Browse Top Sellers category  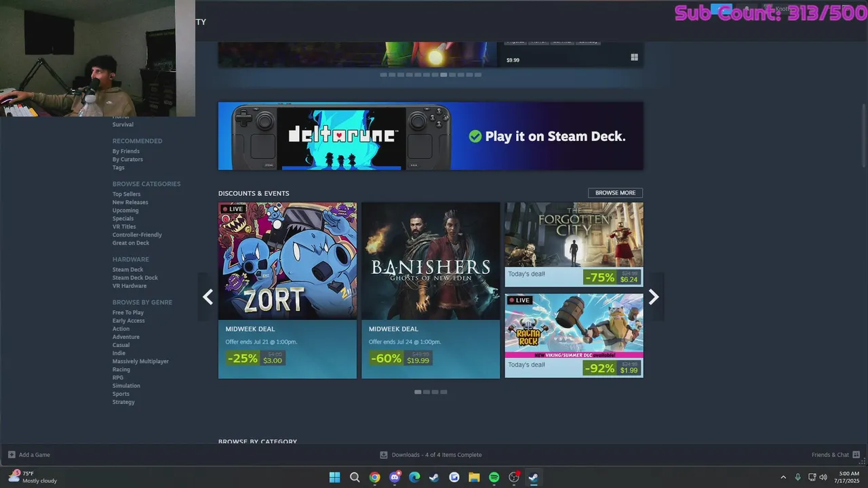tap(127, 195)
